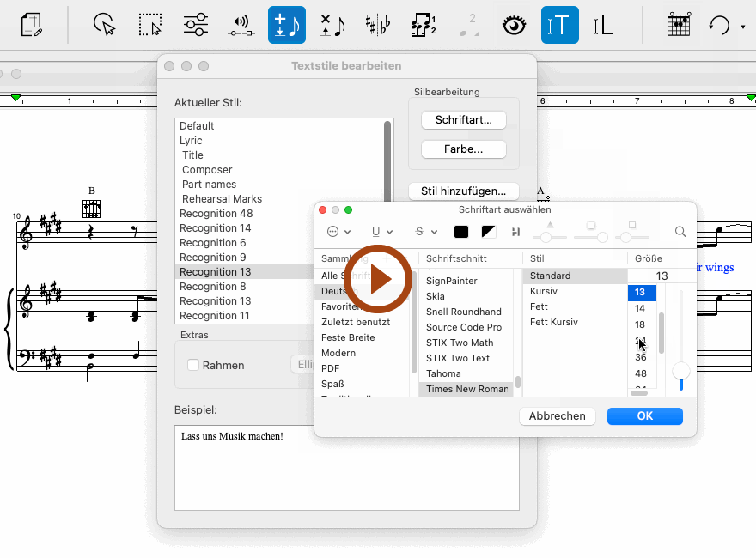Image resolution: width=756 pixels, height=558 pixels.
Task: Click the black text color swatch
Action: [461, 232]
